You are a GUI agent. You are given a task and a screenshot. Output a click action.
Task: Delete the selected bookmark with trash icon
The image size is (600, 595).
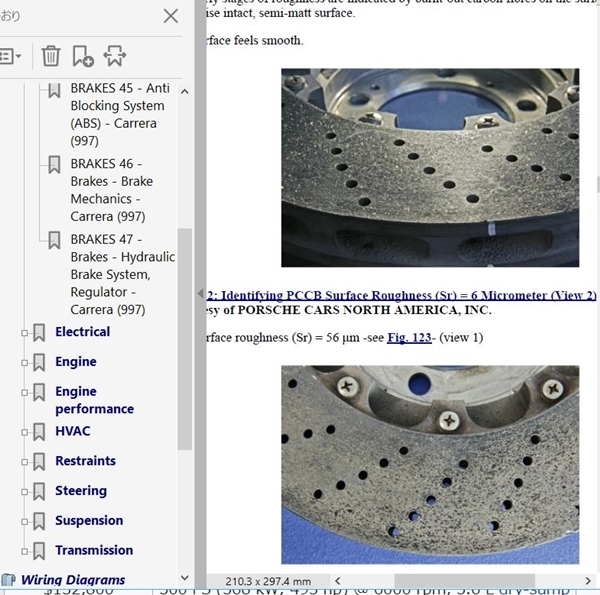[x=51, y=56]
